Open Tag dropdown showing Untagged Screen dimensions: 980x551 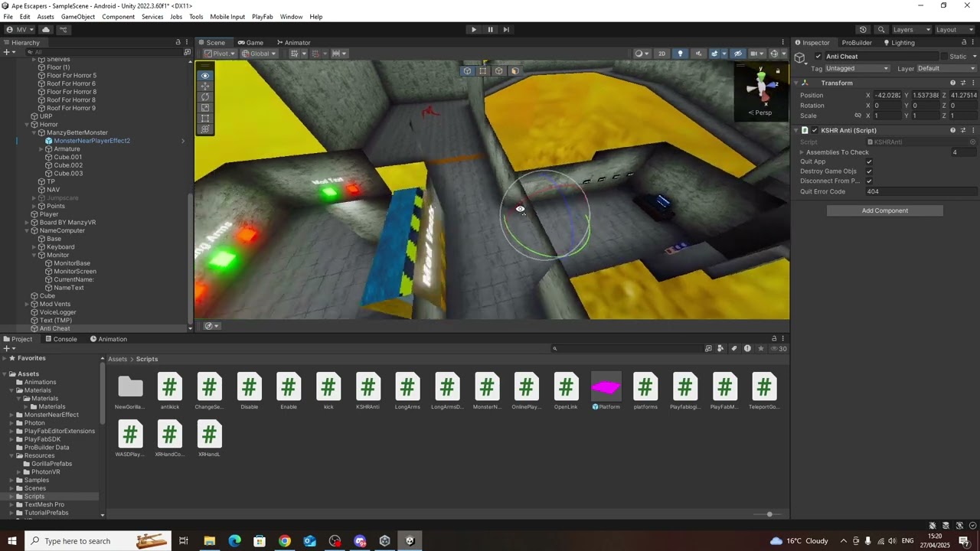(x=856, y=68)
